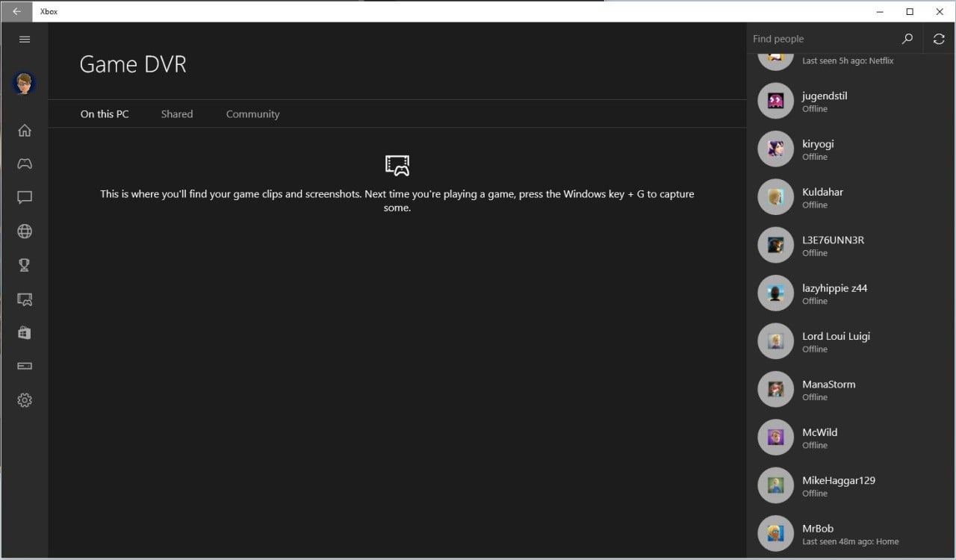Refresh the friends list
Screen dimensions: 956x560
point(940,39)
